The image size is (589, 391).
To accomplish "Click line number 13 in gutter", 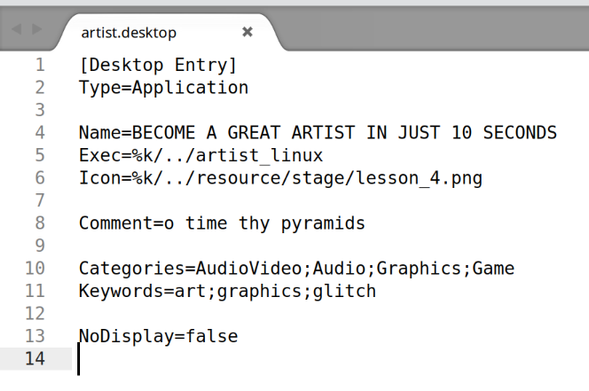I will coord(35,336).
